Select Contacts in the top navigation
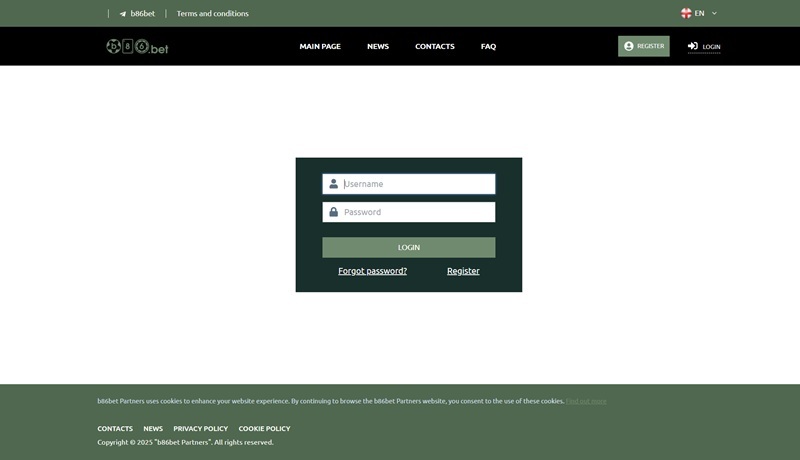 (x=435, y=46)
